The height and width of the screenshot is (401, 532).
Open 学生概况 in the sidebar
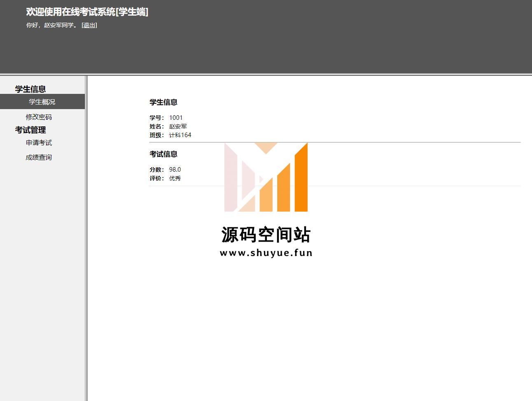(x=42, y=102)
